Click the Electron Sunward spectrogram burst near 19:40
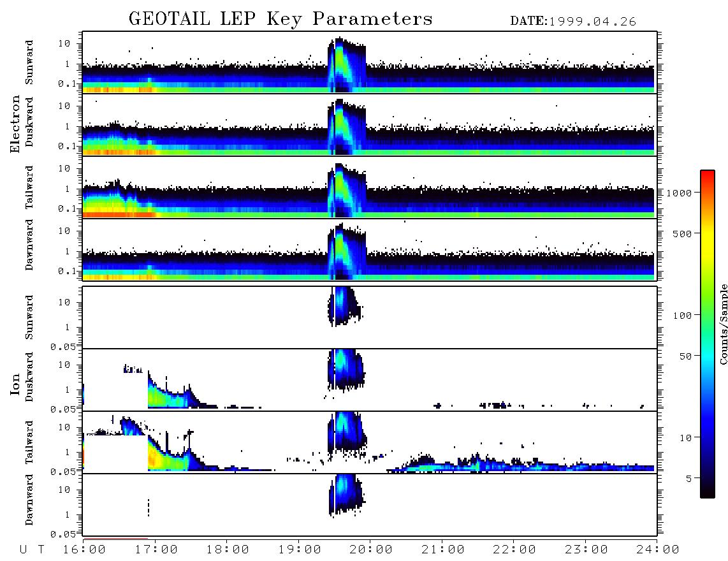 [x=346, y=64]
